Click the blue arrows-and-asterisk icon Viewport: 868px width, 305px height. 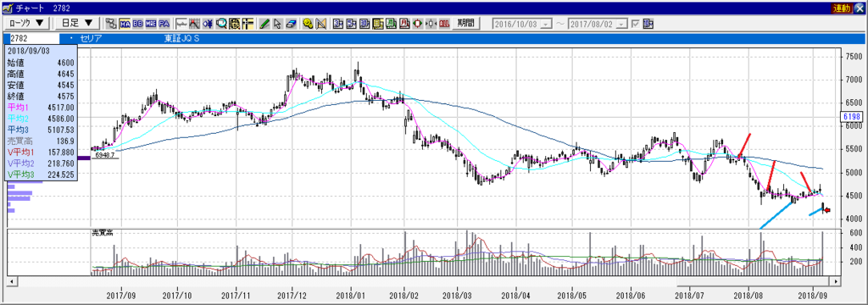[208, 23]
